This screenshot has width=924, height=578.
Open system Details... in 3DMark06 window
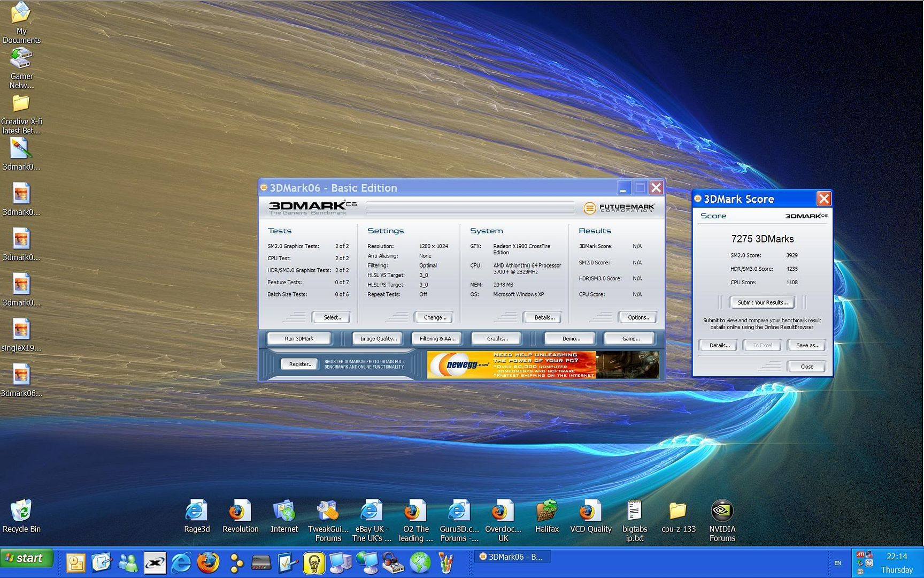[x=544, y=317]
